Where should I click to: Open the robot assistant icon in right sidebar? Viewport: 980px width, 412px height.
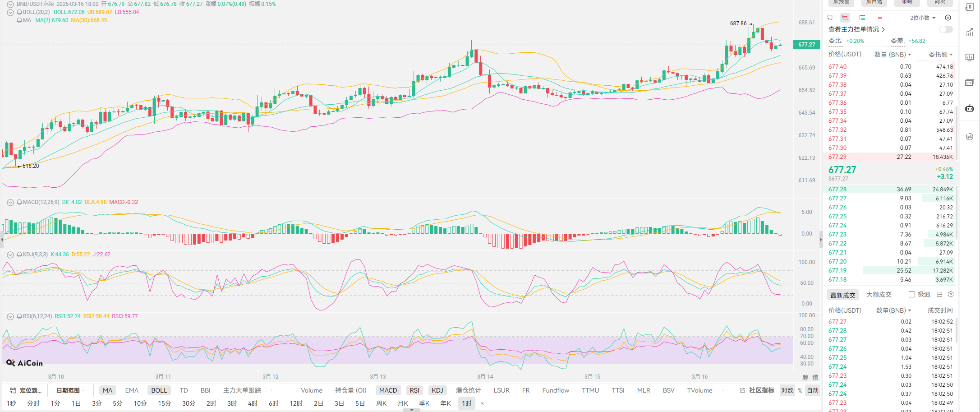tap(969, 108)
